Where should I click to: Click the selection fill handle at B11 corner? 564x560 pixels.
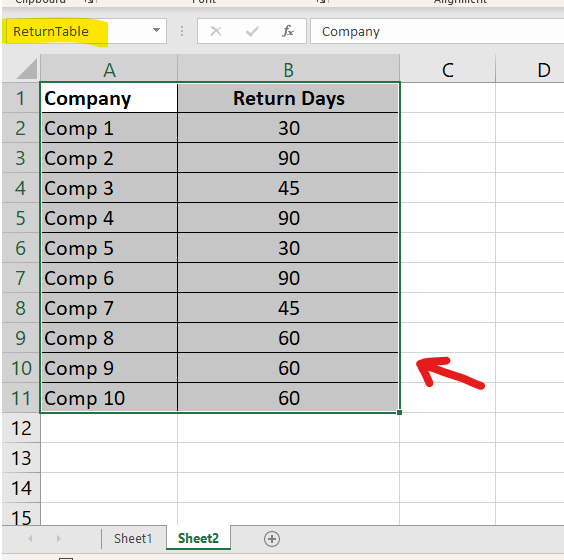click(x=399, y=413)
